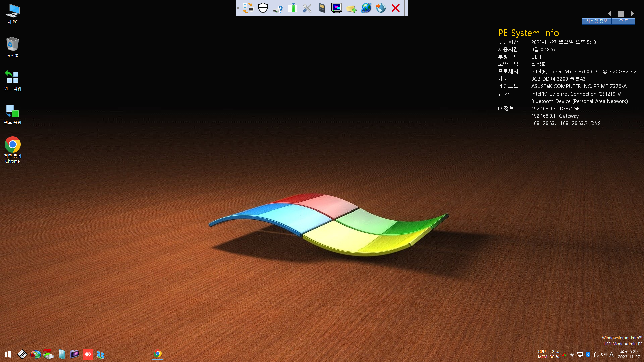Click the purple folder icon on taskbar
Viewport: 644px width, 362px height.
pos(74,354)
